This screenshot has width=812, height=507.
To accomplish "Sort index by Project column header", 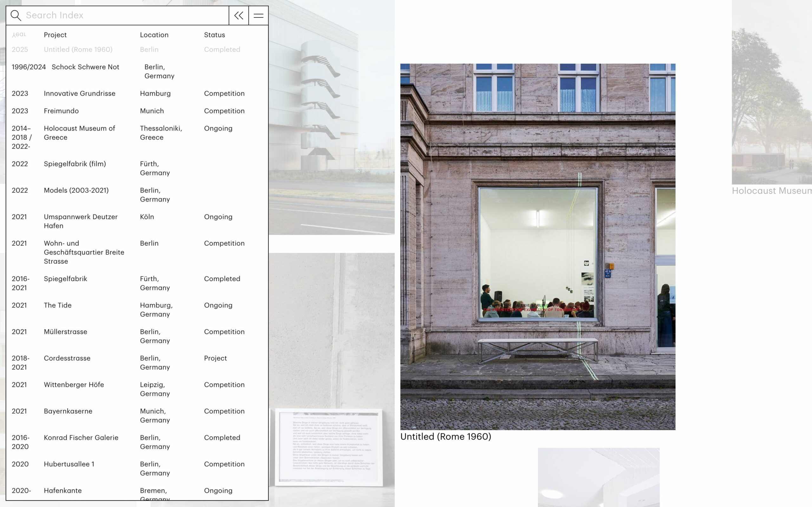I will [x=55, y=35].
